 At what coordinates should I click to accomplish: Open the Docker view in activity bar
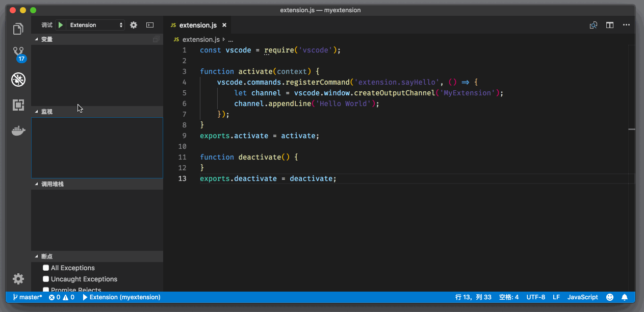18,131
